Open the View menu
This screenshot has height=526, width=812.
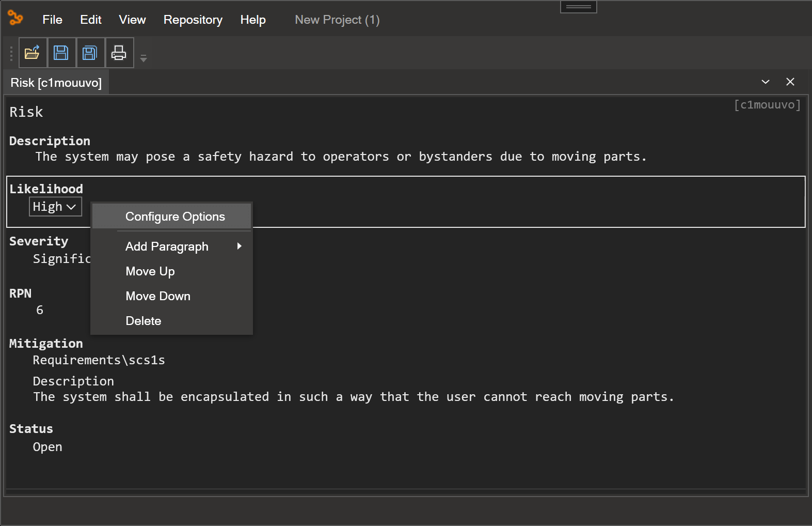(132, 20)
